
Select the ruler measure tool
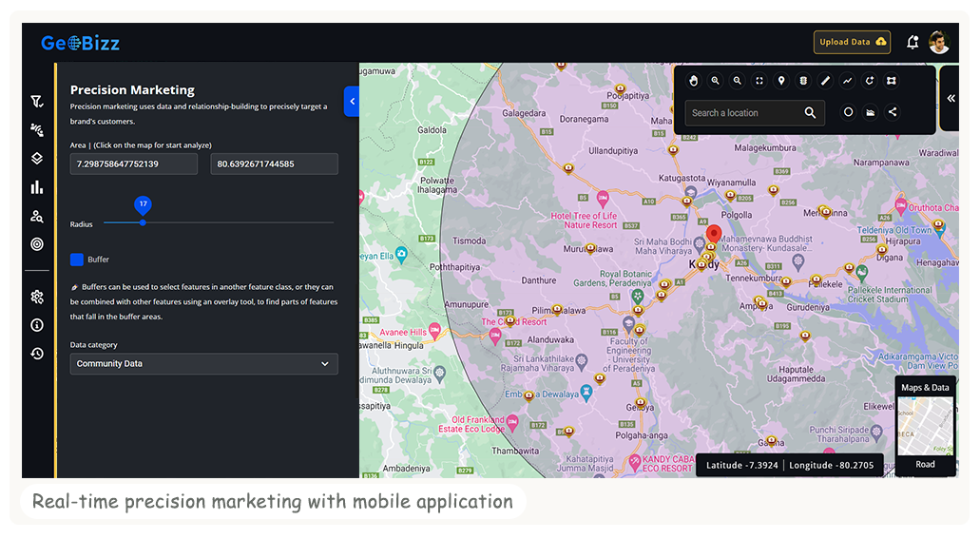click(825, 81)
